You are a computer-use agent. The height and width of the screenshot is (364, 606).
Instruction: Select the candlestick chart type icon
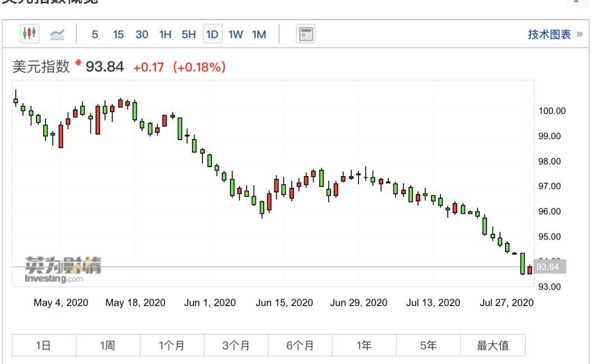click(30, 34)
